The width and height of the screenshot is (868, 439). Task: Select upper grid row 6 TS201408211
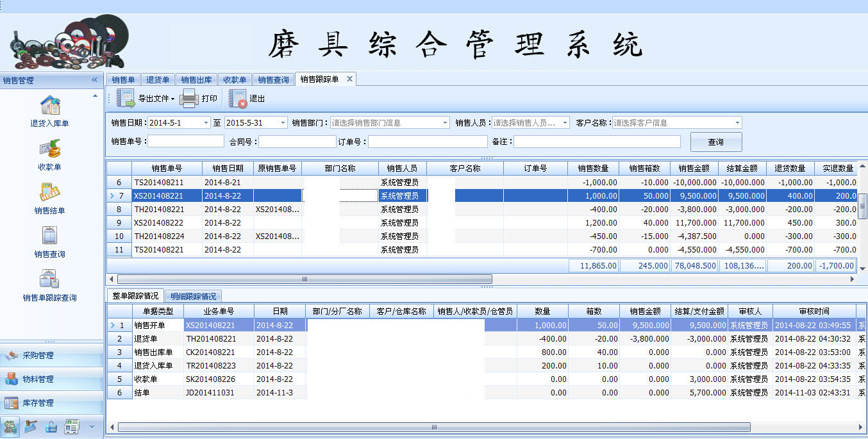(482, 182)
